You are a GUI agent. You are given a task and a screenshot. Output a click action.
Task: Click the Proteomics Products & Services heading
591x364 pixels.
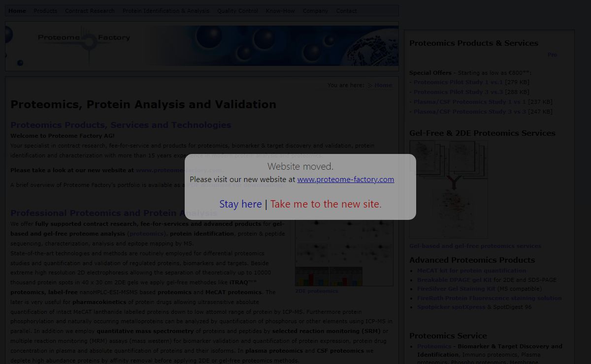(474, 43)
